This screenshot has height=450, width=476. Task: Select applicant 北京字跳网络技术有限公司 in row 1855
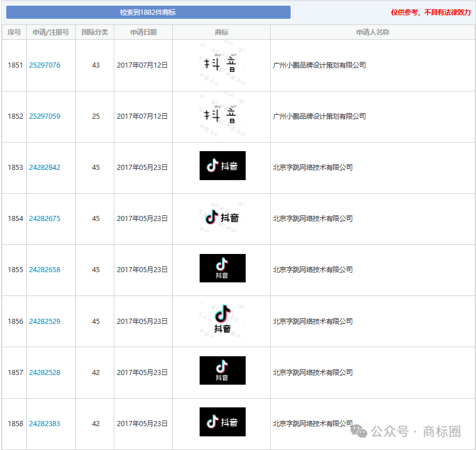(313, 270)
